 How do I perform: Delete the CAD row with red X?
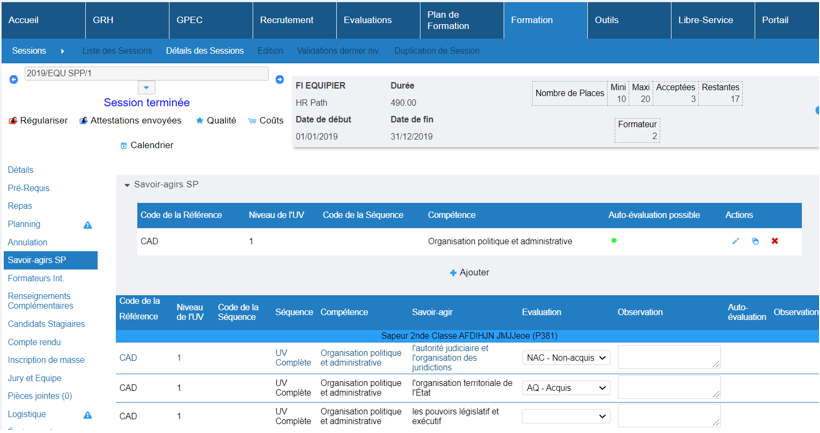[774, 241]
